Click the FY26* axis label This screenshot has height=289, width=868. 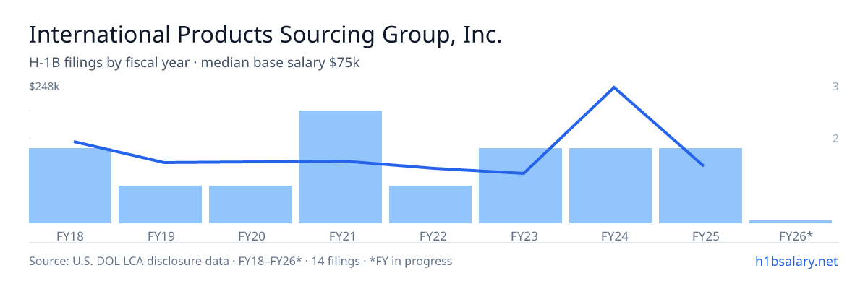tap(796, 236)
